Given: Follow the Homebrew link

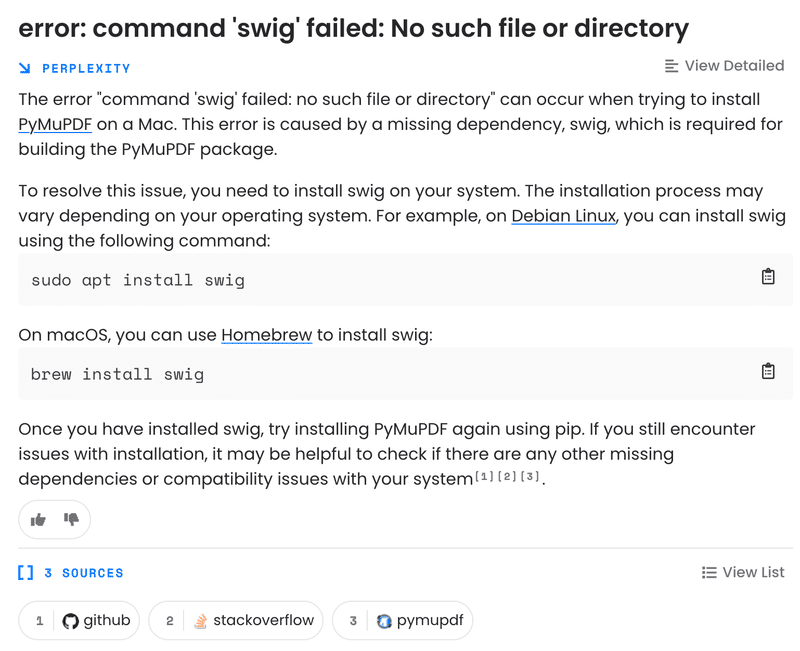Looking at the screenshot, I should [x=267, y=335].
